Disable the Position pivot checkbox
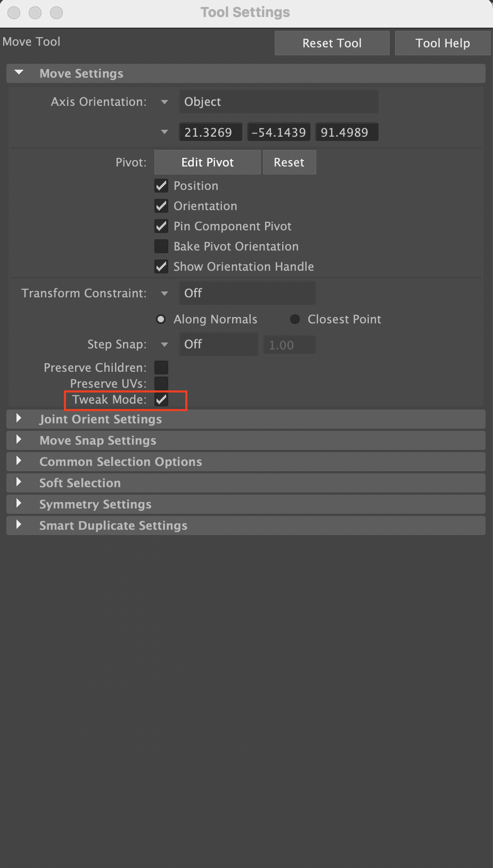 click(x=161, y=186)
